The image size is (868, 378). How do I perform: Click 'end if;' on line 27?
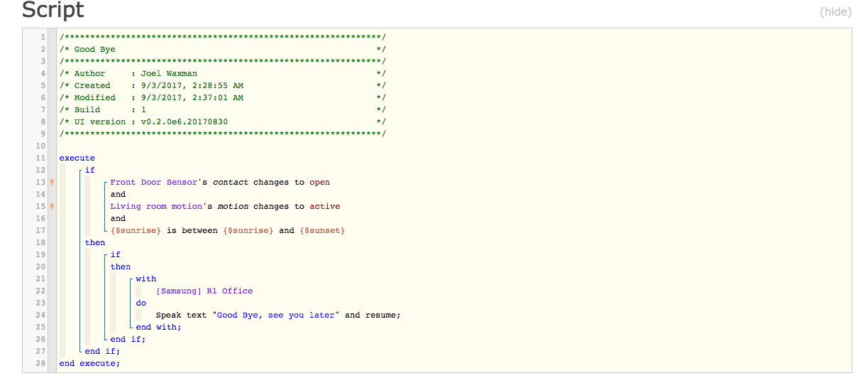click(102, 351)
